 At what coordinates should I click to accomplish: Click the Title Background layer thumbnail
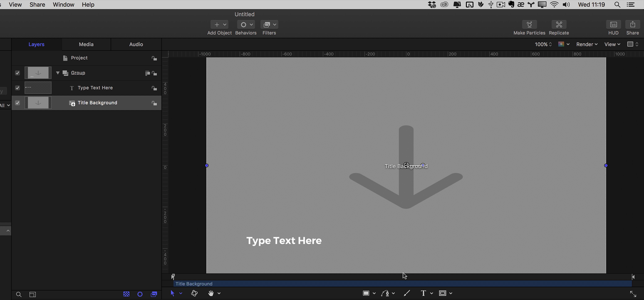(x=38, y=103)
